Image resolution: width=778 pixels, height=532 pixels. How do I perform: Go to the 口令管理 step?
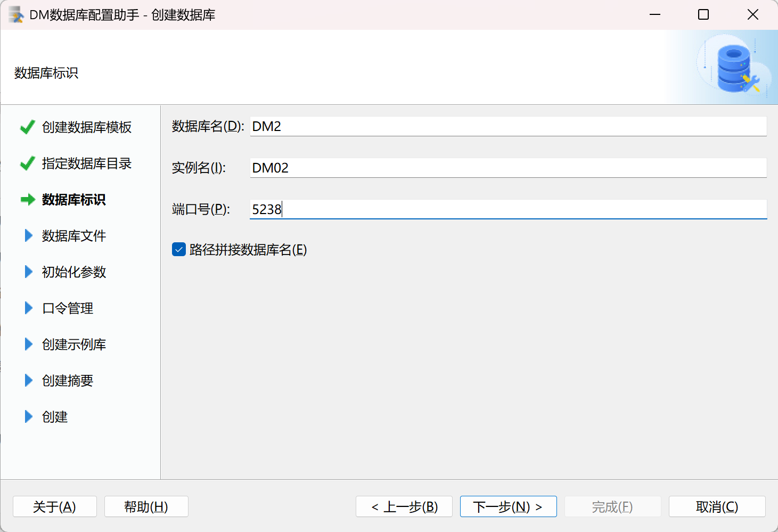(x=68, y=308)
